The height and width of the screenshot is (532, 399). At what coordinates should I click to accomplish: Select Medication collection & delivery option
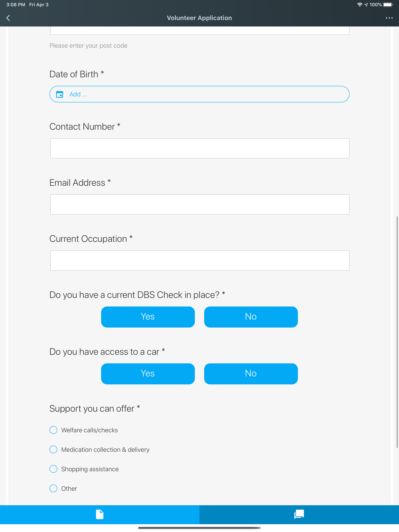pos(99,449)
